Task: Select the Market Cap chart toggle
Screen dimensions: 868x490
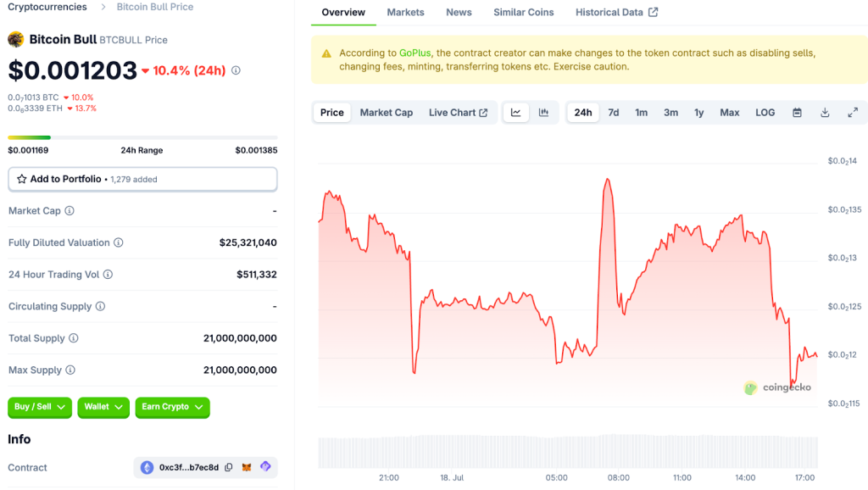Action: tap(387, 113)
